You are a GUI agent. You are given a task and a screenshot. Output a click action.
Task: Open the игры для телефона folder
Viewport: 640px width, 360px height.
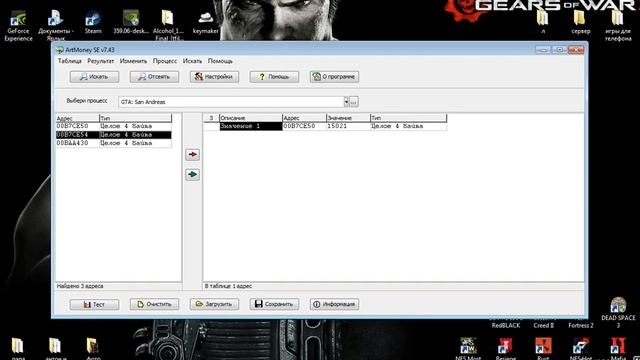point(618,26)
